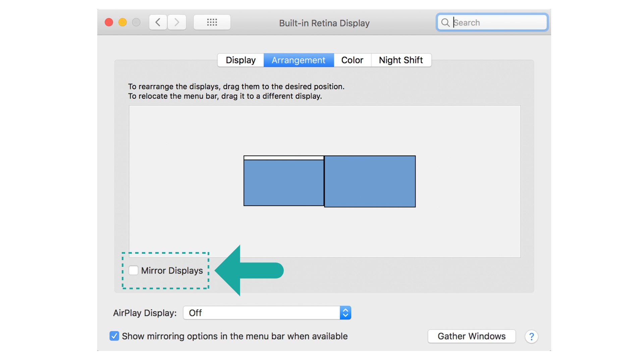Screen dimensions: 644x362
Task: Click the AirPlay Display blue stepper arrows
Action: point(345,313)
